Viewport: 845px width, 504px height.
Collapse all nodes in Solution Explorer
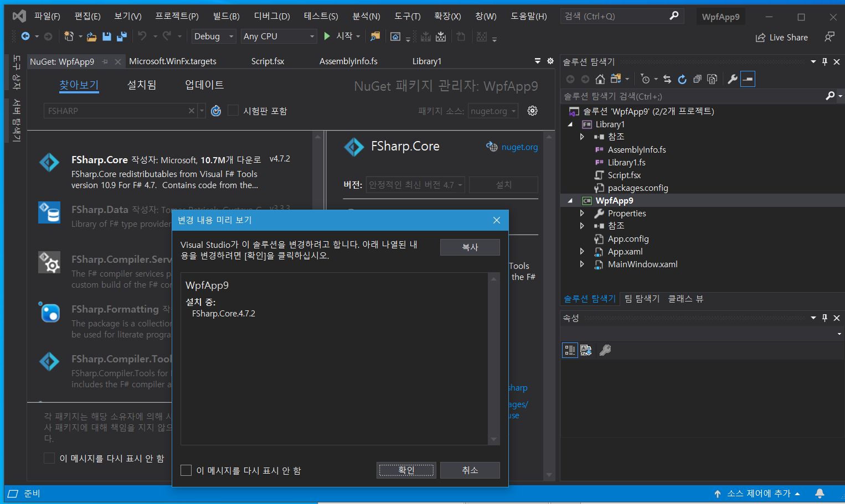click(x=697, y=79)
